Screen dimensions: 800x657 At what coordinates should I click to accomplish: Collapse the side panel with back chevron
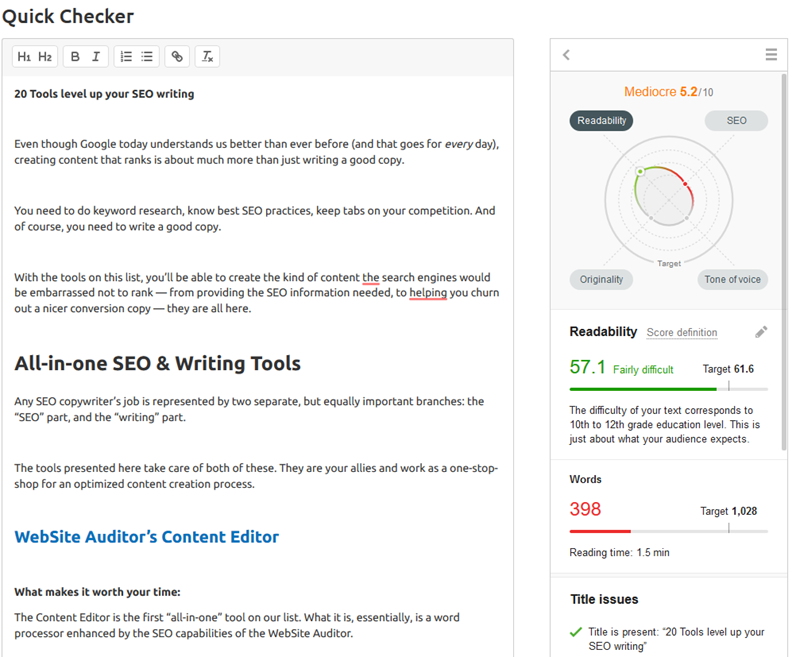click(566, 55)
